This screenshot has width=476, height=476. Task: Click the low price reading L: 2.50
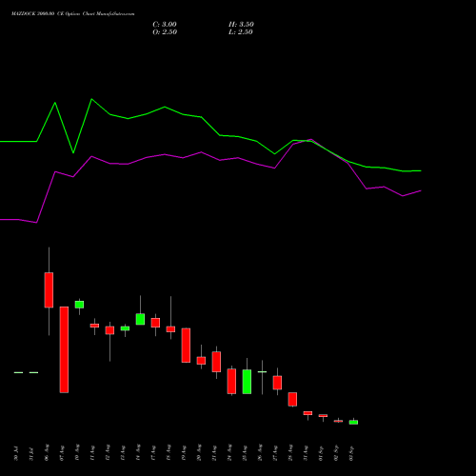click(x=241, y=32)
